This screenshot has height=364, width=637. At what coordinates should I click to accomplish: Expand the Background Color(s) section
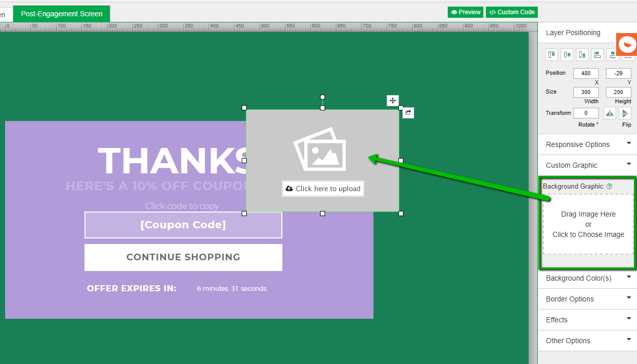[x=587, y=278]
